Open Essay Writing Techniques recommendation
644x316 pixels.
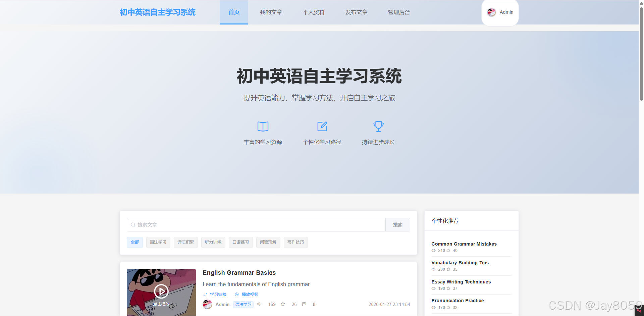[x=461, y=282]
